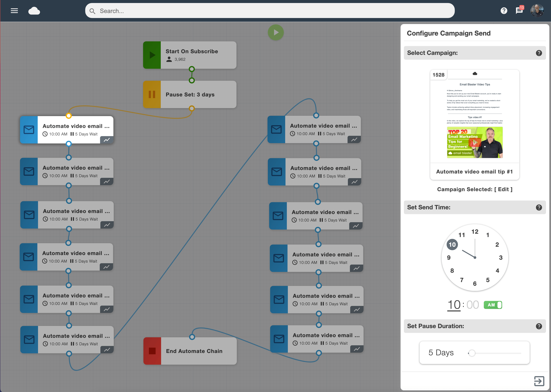Open help for Set Pause Duration section
This screenshot has width=551, height=392.
click(x=539, y=326)
